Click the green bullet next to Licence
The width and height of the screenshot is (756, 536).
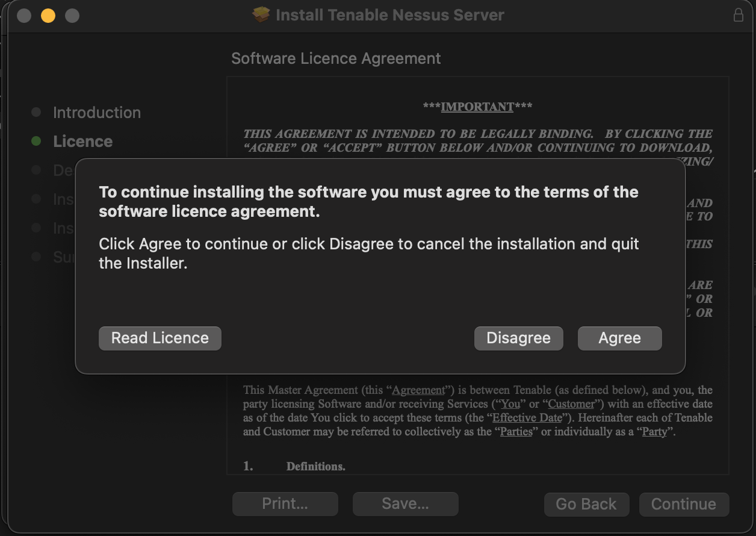tap(36, 141)
